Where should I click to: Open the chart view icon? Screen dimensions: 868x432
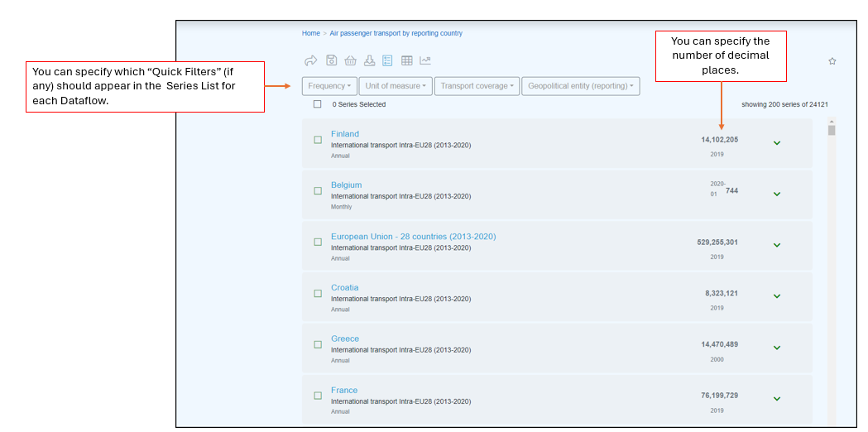pos(425,60)
